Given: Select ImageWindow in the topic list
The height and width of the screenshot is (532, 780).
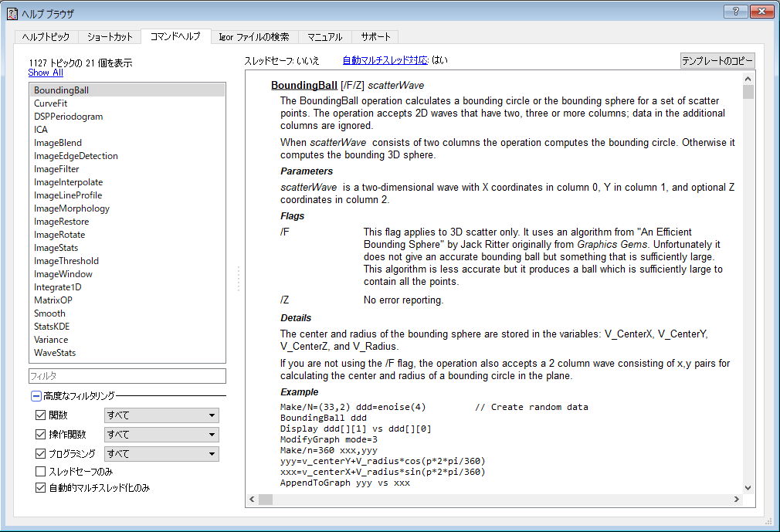Looking at the screenshot, I should coord(127,274).
